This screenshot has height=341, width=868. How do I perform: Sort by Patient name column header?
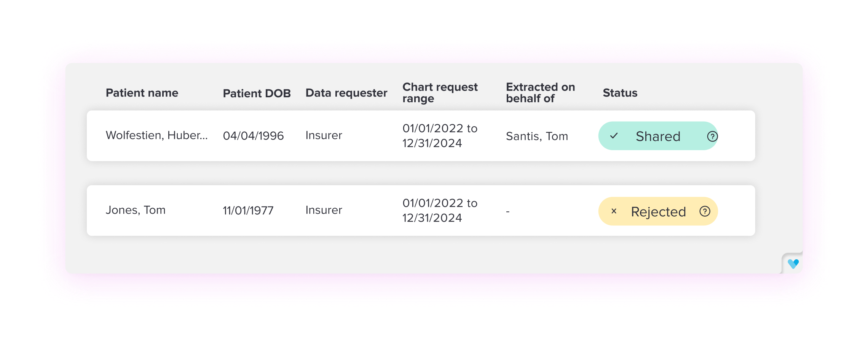[142, 93]
